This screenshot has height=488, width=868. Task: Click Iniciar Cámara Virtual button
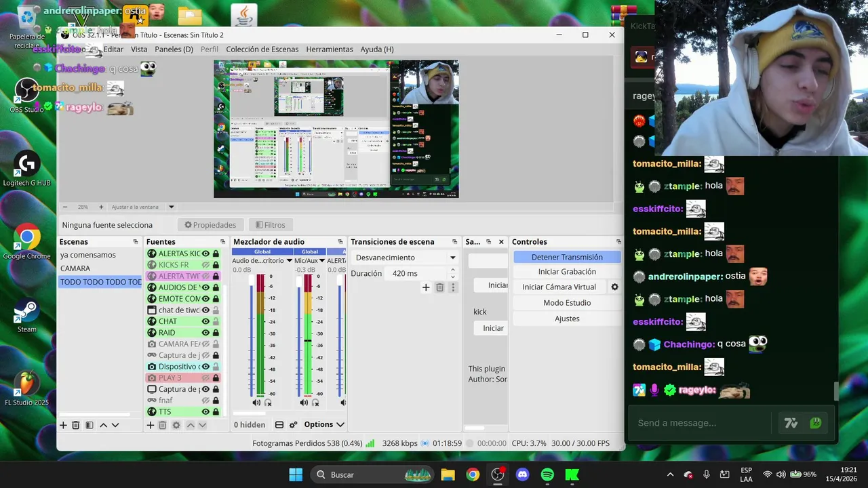coord(559,287)
